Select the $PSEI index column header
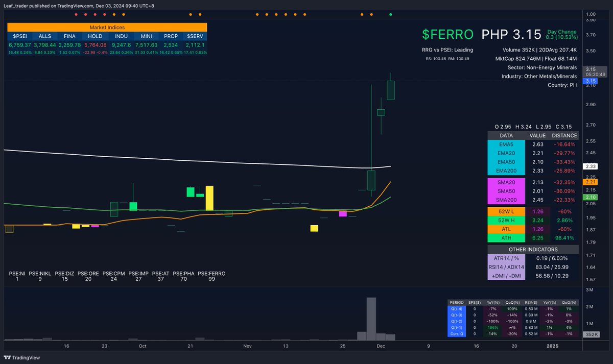The height and width of the screenshot is (364, 613). tap(20, 36)
